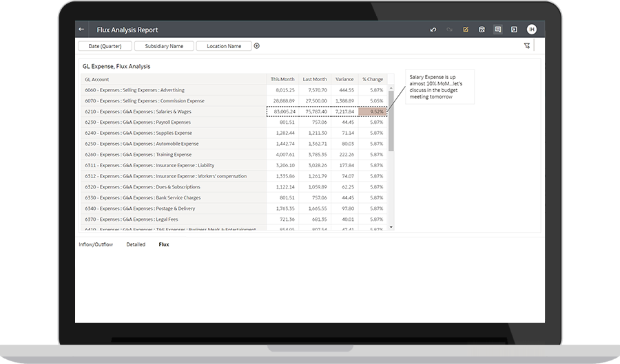Screen dimensions: 620x364
Task: Click the 1,211.30 Last Month value
Action: pyautogui.click(x=318, y=133)
